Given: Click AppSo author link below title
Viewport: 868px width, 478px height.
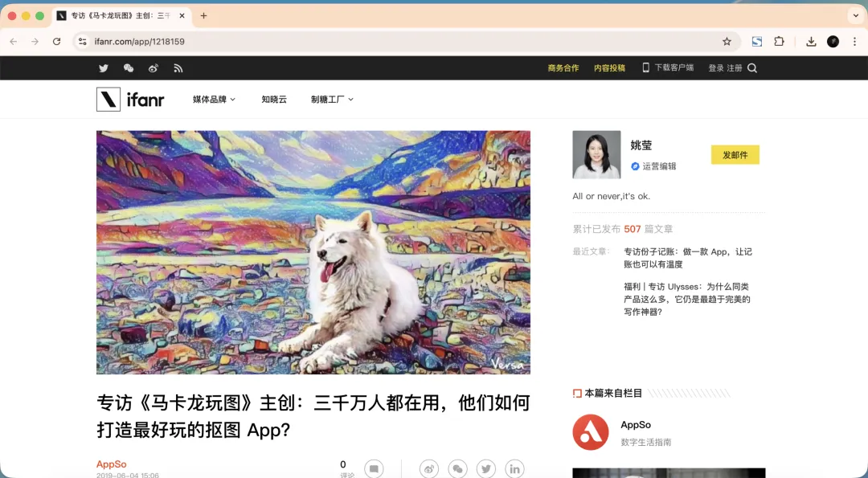Looking at the screenshot, I should pyautogui.click(x=111, y=464).
